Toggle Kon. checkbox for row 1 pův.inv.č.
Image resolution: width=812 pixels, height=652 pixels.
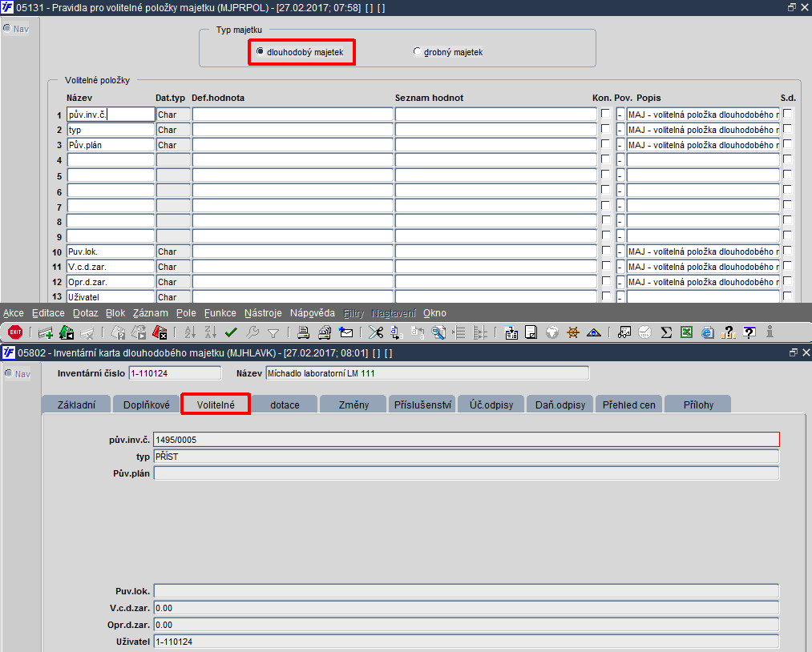coord(605,113)
